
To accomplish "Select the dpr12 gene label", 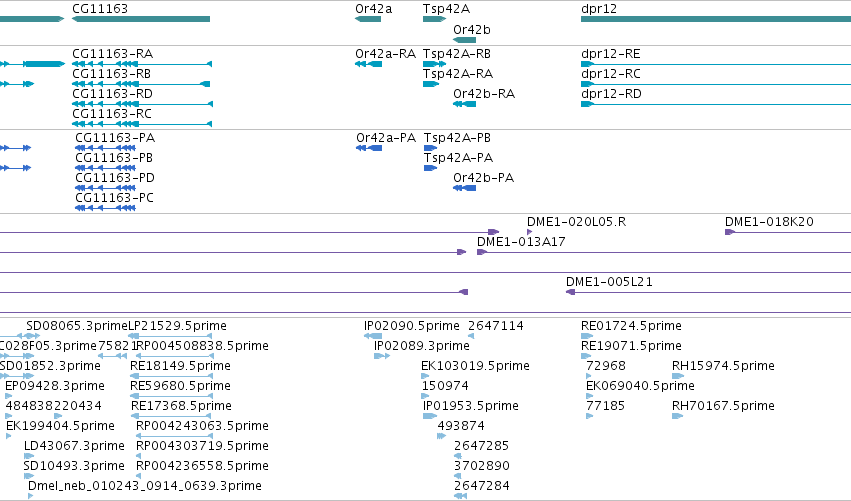I will pos(599,9).
